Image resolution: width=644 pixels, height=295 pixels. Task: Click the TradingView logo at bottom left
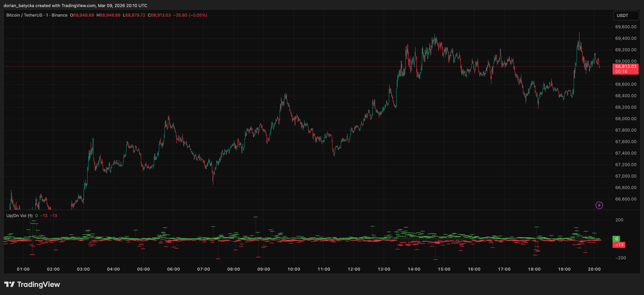pos(32,284)
